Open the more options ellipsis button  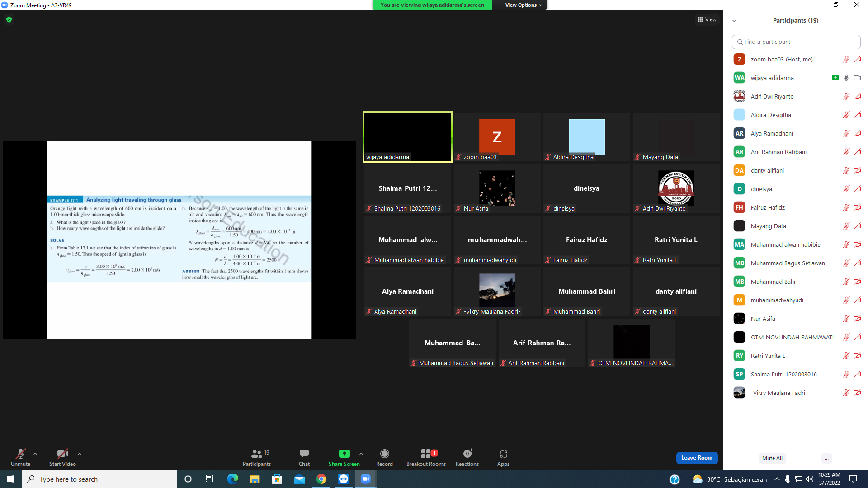tap(826, 458)
